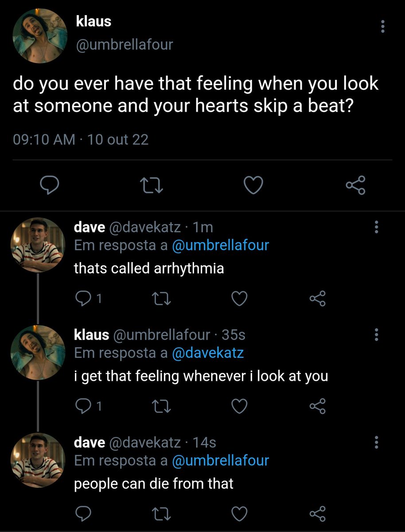Open the main tweet's three-dot menu
This screenshot has height=532, width=405.
click(x=383, y=27)
